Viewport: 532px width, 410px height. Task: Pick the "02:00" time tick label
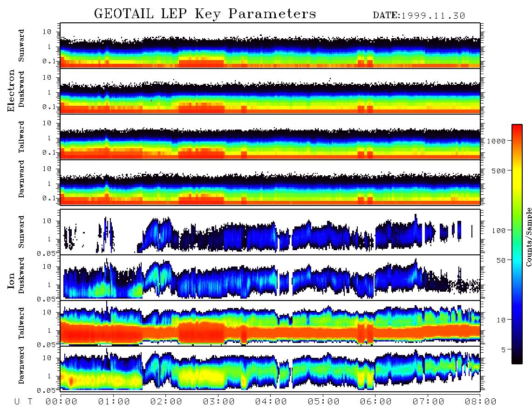[166, 402]
